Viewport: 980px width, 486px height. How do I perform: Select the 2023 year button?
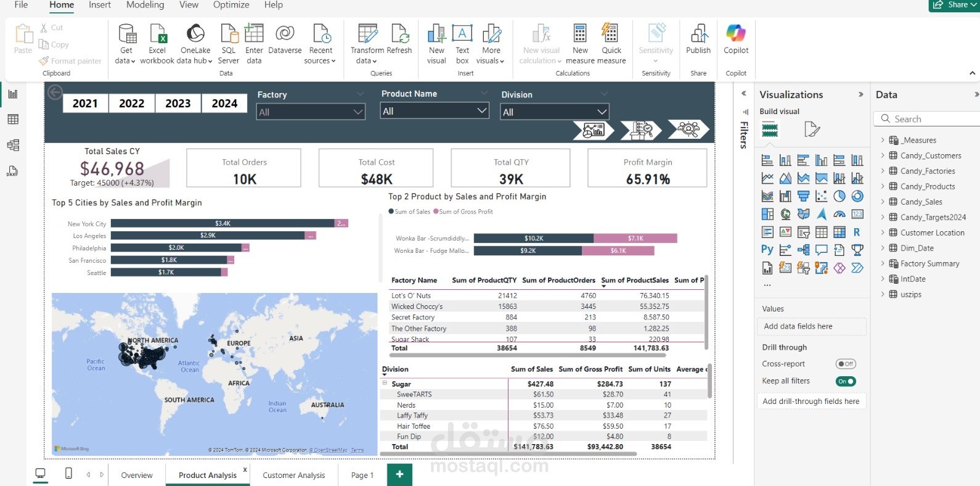pos(178,104)
